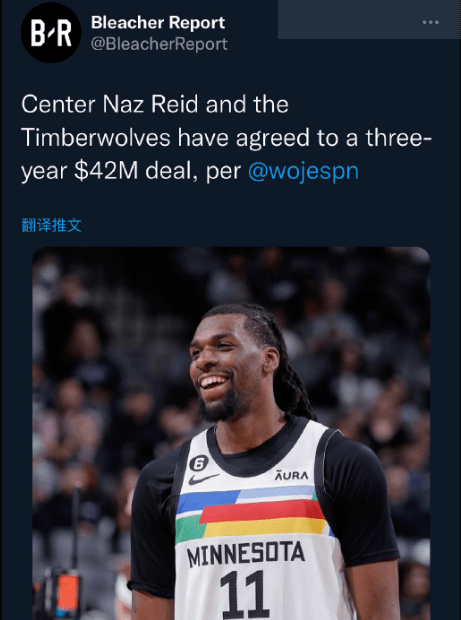Click the colorful stripes on the jersey
The image size is (461, 620).
253,514
